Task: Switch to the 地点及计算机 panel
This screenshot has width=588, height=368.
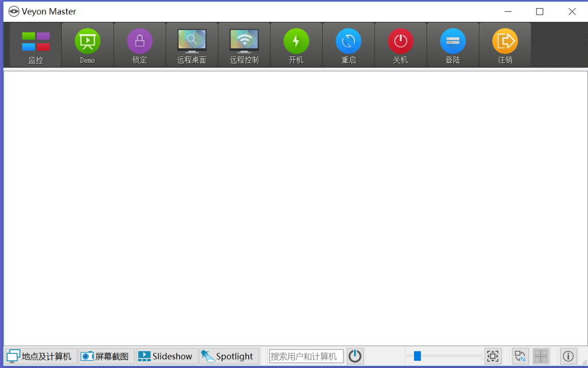Action: [x=40, y=356]
